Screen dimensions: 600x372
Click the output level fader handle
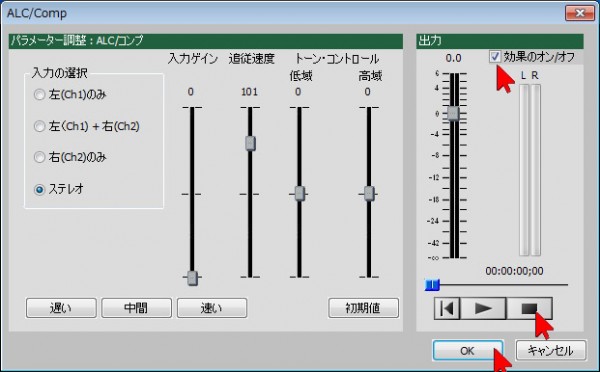pyautogui.click(x=453, y=113)
